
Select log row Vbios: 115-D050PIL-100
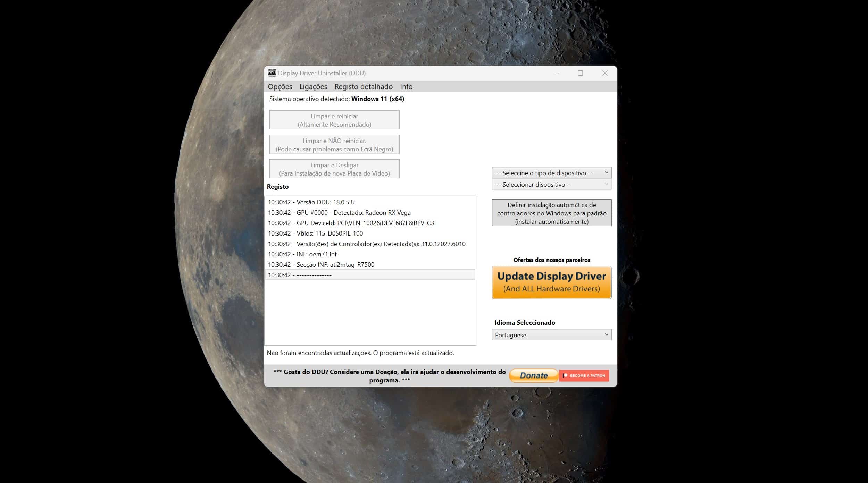[370, 233]
